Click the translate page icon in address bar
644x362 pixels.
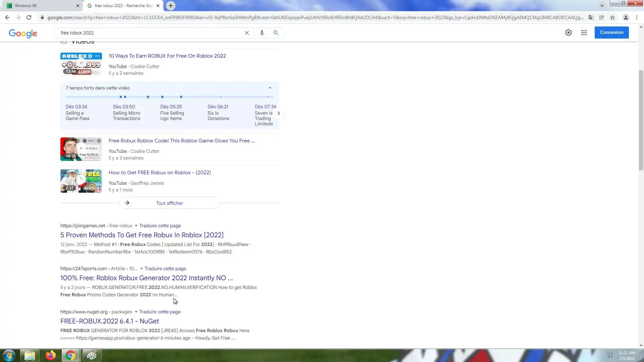[x=591, y=17]
